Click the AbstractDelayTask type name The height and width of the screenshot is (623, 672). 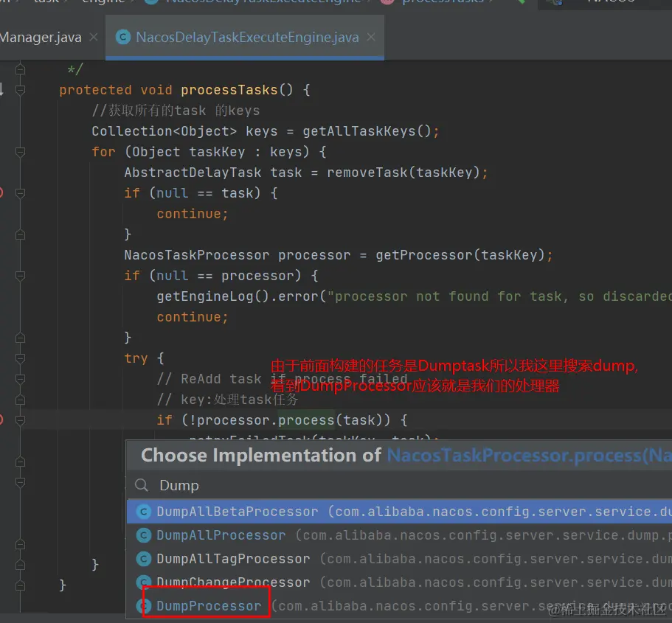pos(193,173)
